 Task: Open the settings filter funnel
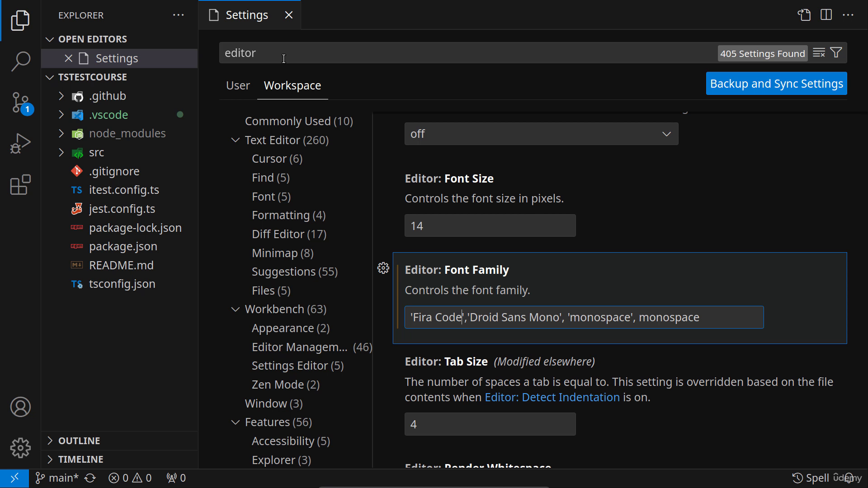click(836, 53)
